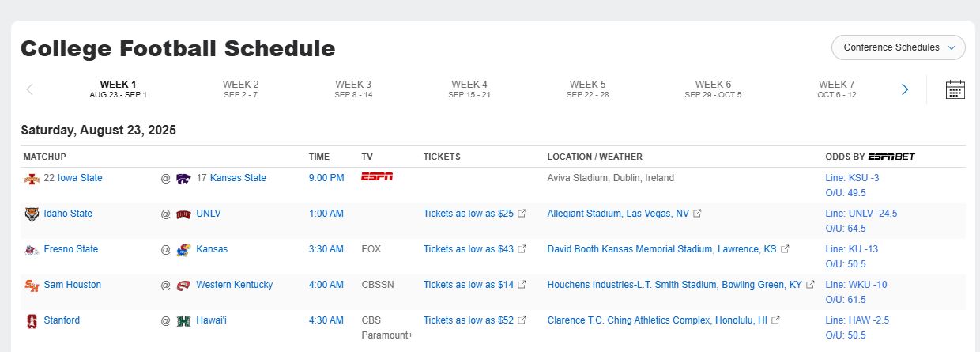Click the Sam Houston team logo
980x352 pixels.
coord(31,286)
